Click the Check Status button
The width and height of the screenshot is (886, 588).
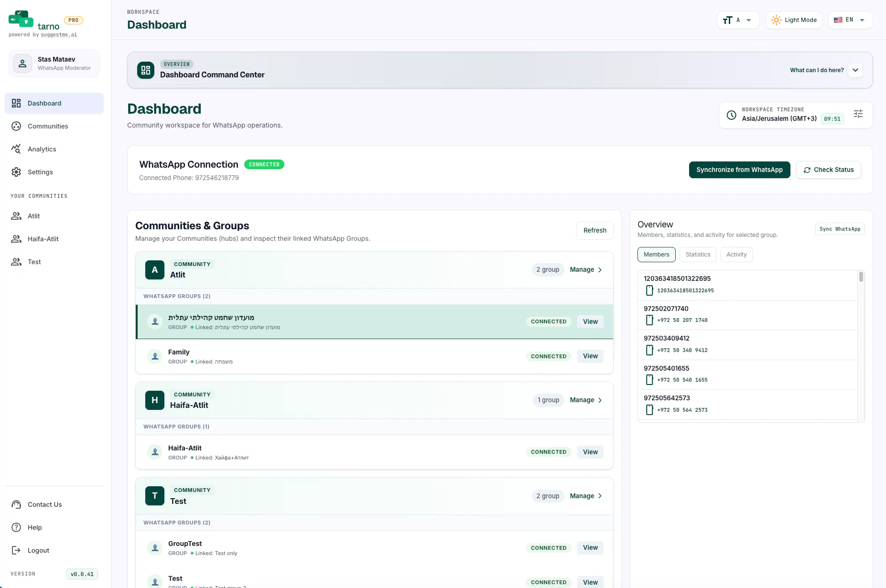[x=829, y=170]
